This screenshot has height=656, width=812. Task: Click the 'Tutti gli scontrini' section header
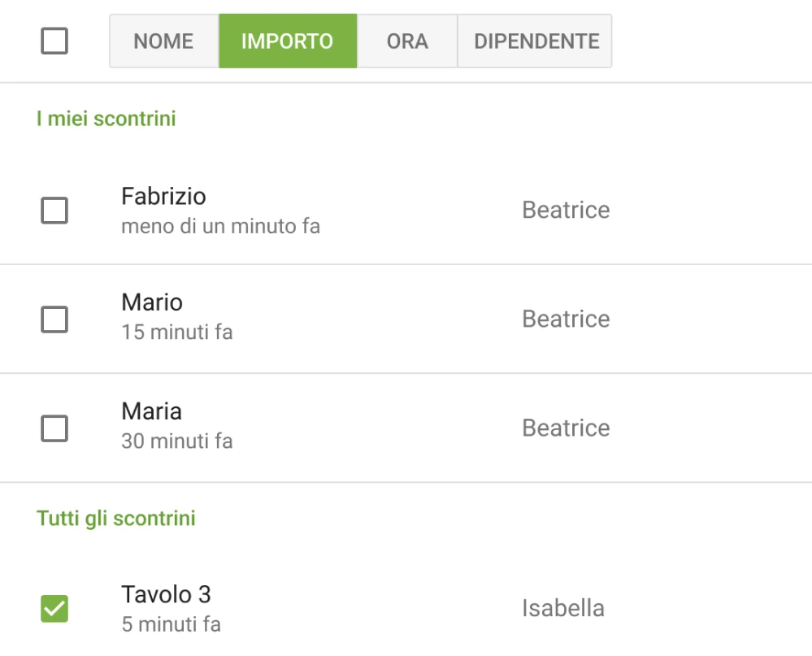click(x=115, y=518)
